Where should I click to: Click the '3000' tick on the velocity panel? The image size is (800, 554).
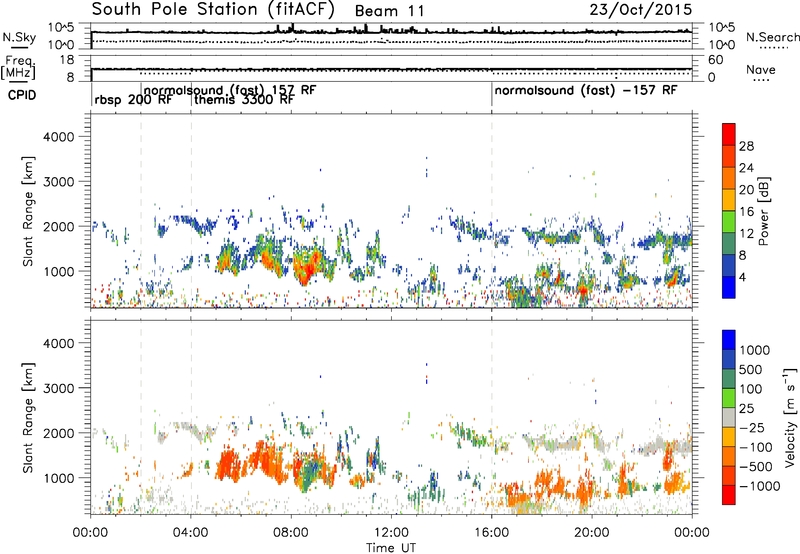point(58,388)
